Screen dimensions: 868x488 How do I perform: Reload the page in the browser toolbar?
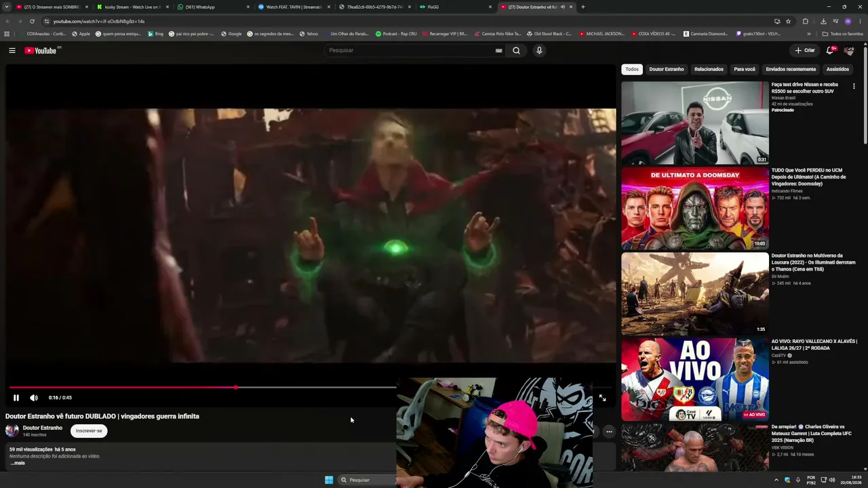tap(32, 21)
